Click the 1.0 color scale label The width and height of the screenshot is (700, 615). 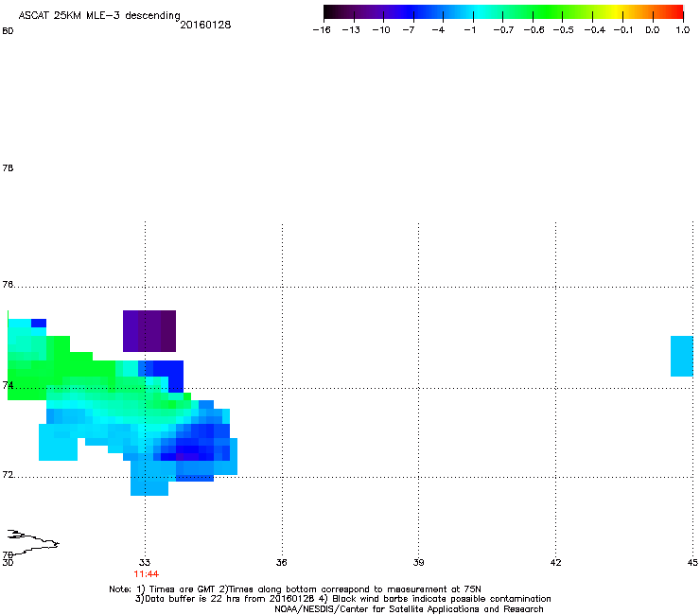(x=683, y=30)
